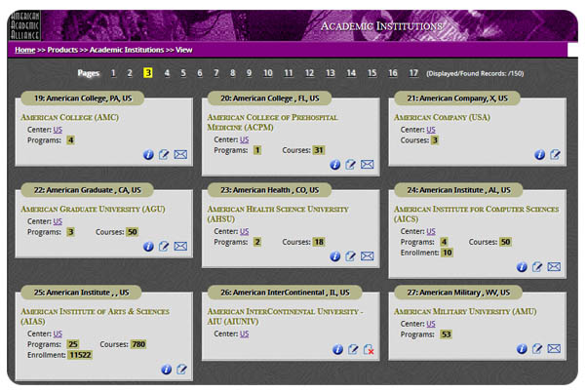The height and width of the screenshot is (392, 587).
Task: Email American Military University (AMU)
Action: [x=554, y=348]
